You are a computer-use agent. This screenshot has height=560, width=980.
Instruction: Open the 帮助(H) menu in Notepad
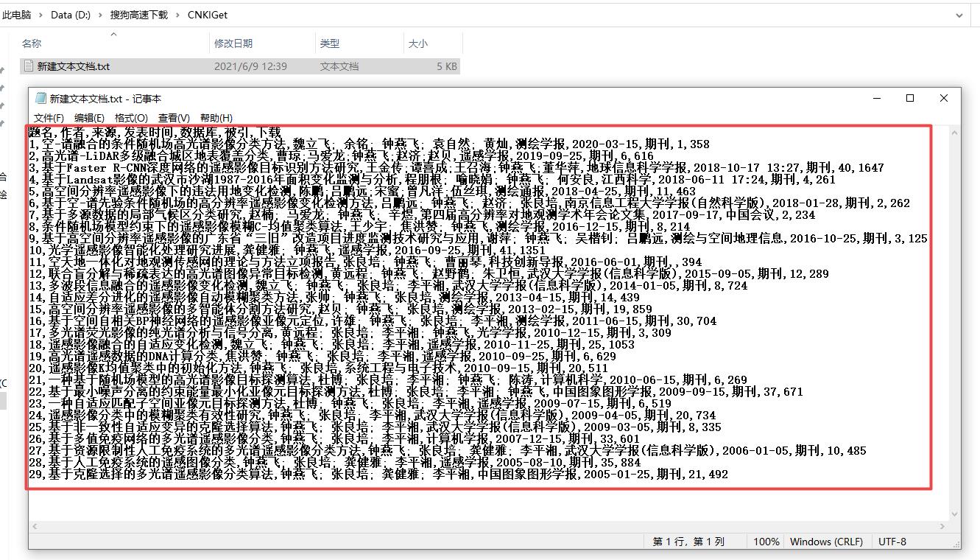tap(216, 118)
